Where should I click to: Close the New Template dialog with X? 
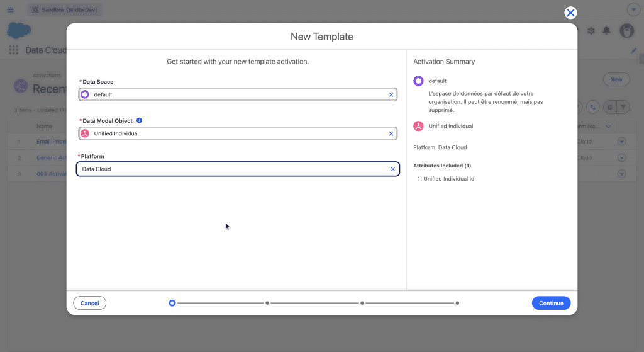pyautogui.click(x=570, y=13)
